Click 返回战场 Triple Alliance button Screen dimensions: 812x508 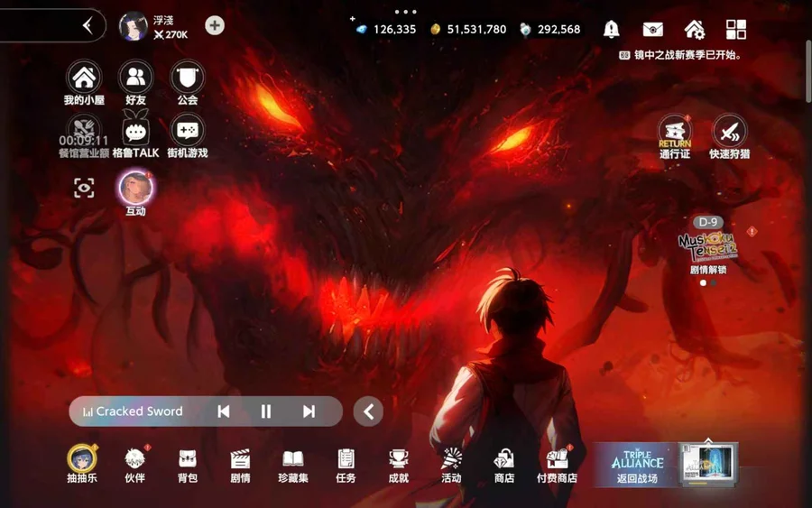[637, 465]
